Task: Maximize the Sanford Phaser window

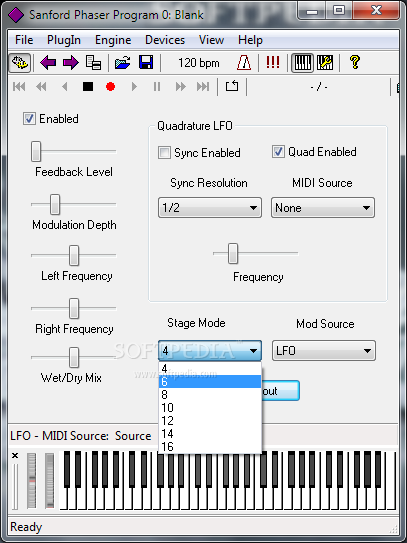Action: click(338, 11)
